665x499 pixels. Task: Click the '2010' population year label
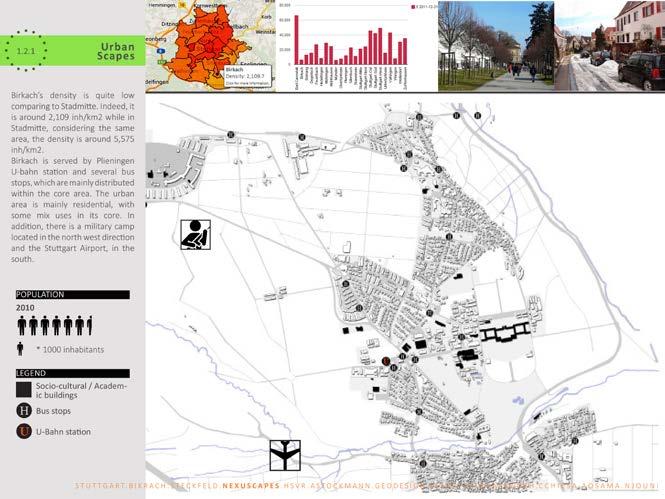pos(25,308)
